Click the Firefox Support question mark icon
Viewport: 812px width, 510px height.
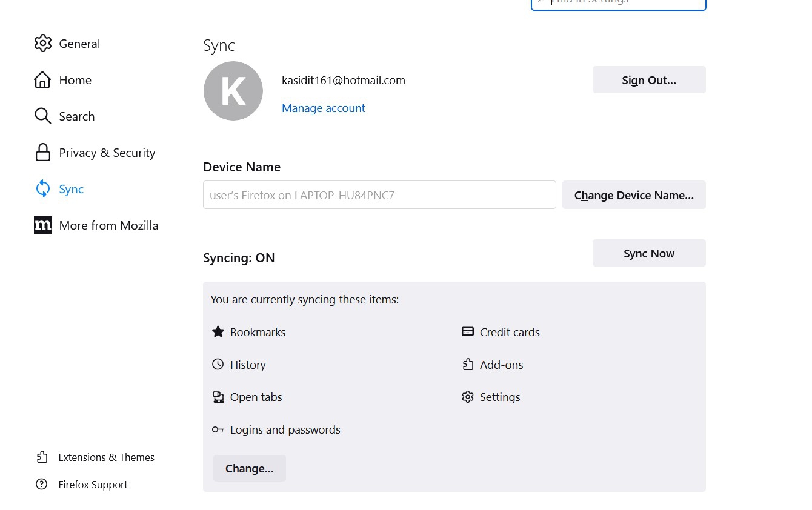tap(42, 485)
